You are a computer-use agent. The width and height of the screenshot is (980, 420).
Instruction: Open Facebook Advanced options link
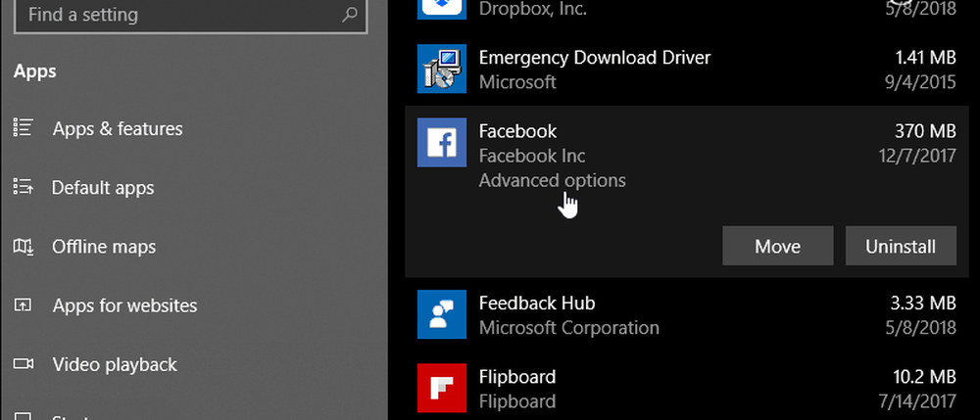tap(552, 180)
